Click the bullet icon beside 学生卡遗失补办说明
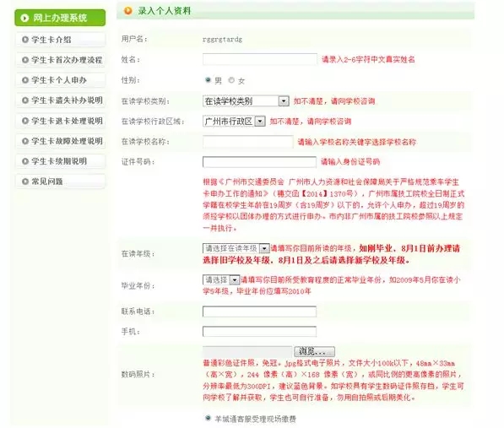 [25, 100]
